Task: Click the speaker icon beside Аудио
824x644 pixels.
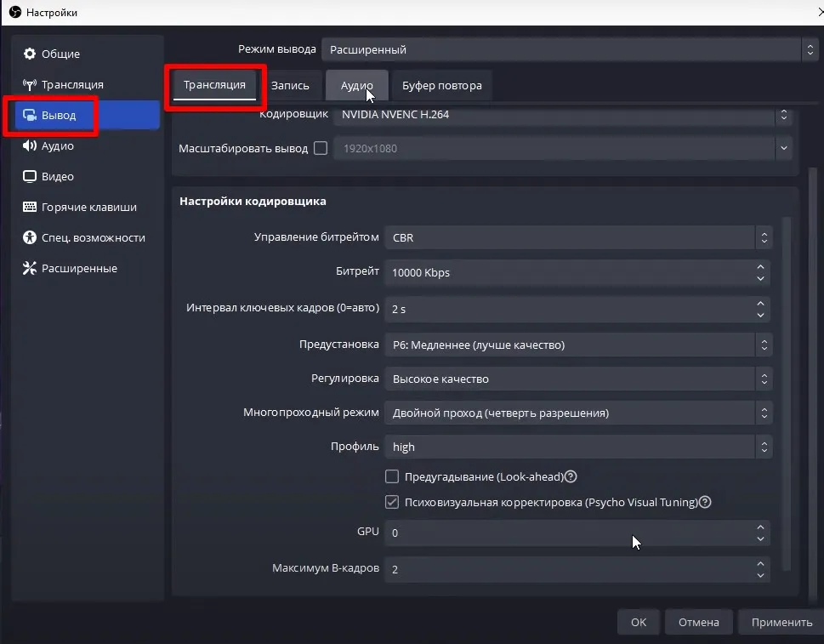Action: pyautogui.click(x=30, y=145)
